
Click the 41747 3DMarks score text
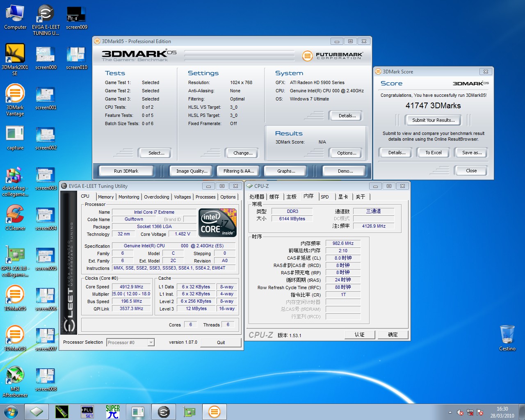(x=433, y=105)
